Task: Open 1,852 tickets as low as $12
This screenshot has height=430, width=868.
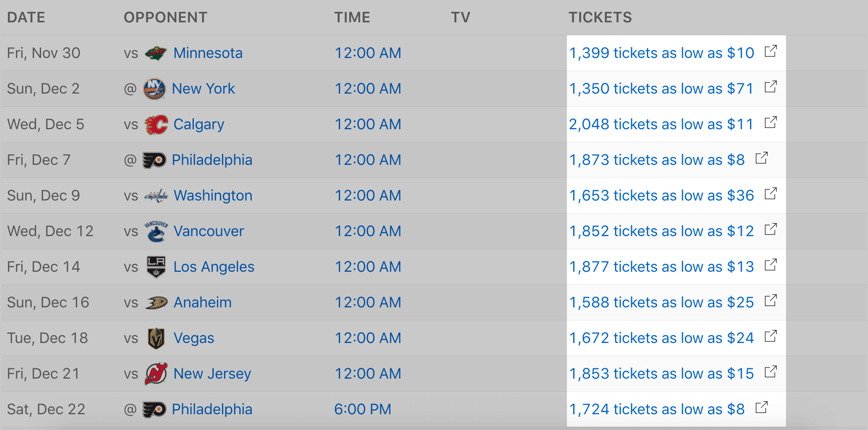Action: click(661, 231)
